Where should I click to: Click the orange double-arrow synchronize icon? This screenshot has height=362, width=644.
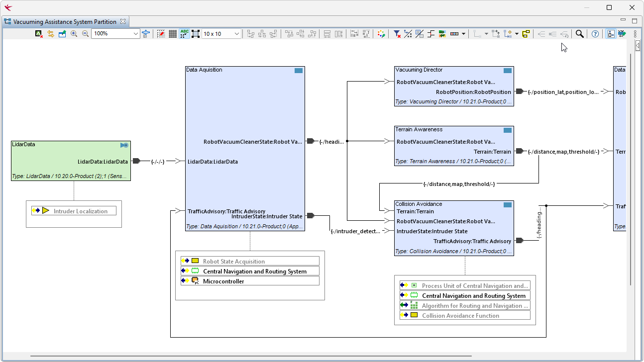[51, 34]
